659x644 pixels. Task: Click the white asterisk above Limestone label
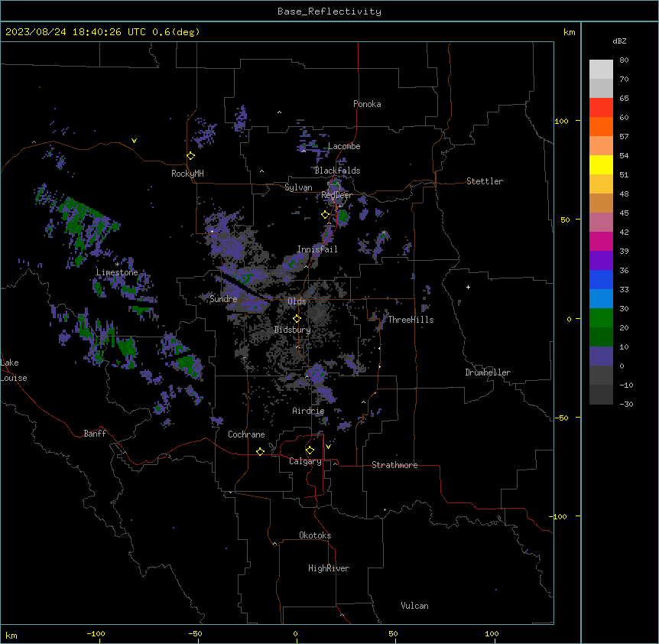pos(118,264)
